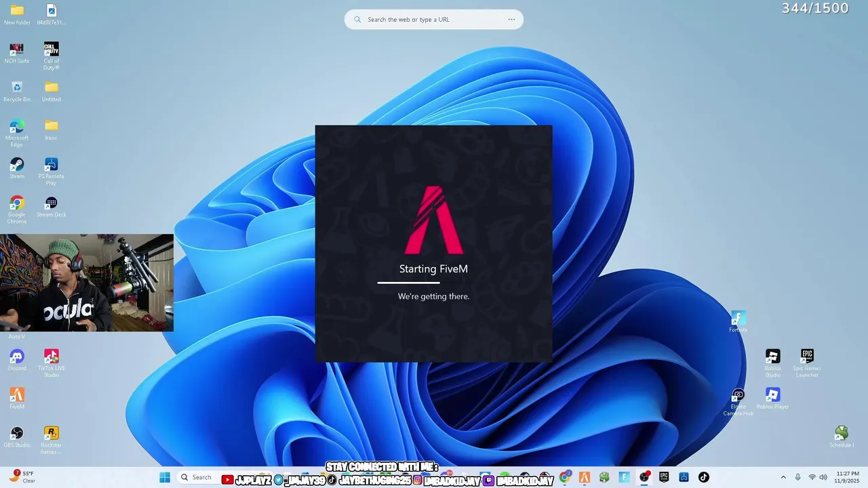Open PS Remote Play shortcut
The height and width of the screenshot is (488, 868).
[x=51, y=171]
